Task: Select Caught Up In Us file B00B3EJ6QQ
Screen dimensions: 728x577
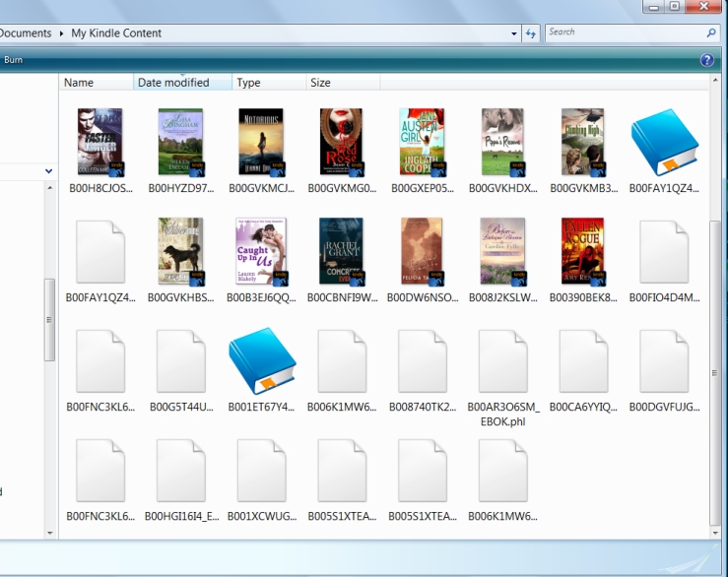Action: coord(261,260)
